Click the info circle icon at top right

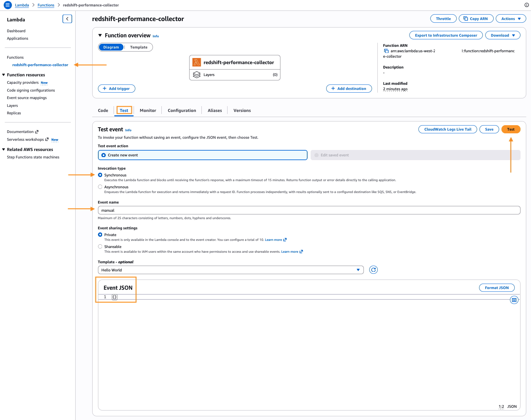tap(527, 5)
